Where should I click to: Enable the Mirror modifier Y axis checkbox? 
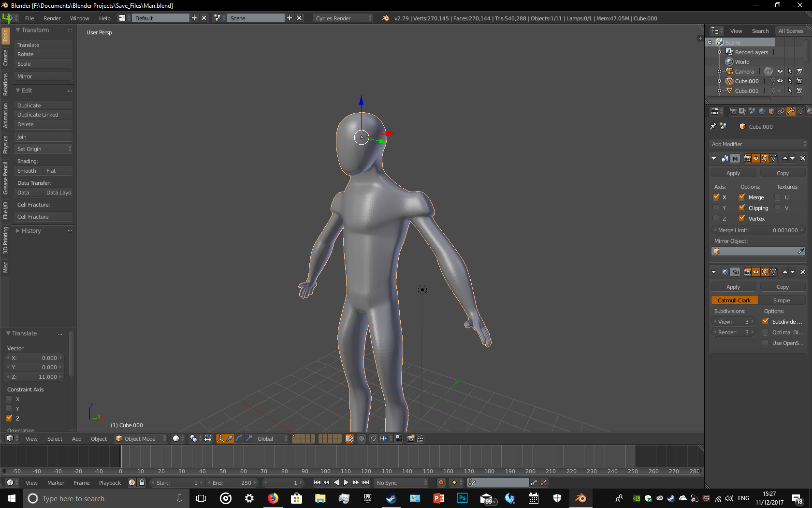[716, 208]
